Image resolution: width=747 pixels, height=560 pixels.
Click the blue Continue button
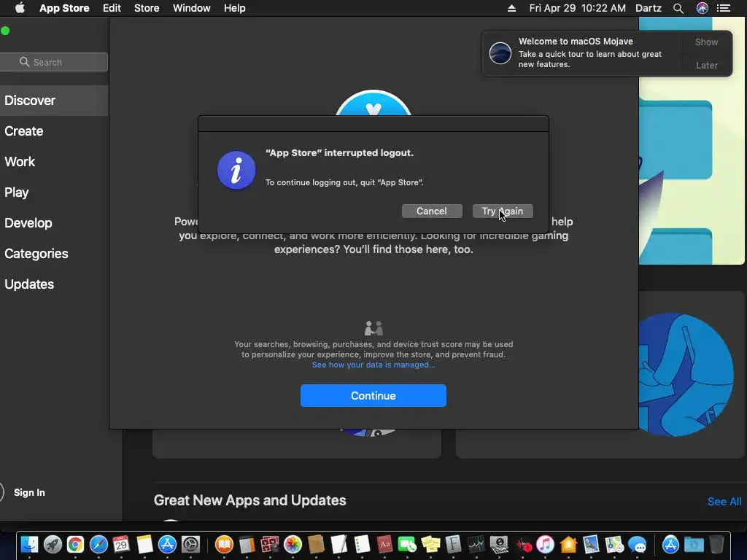pos(373,396)
